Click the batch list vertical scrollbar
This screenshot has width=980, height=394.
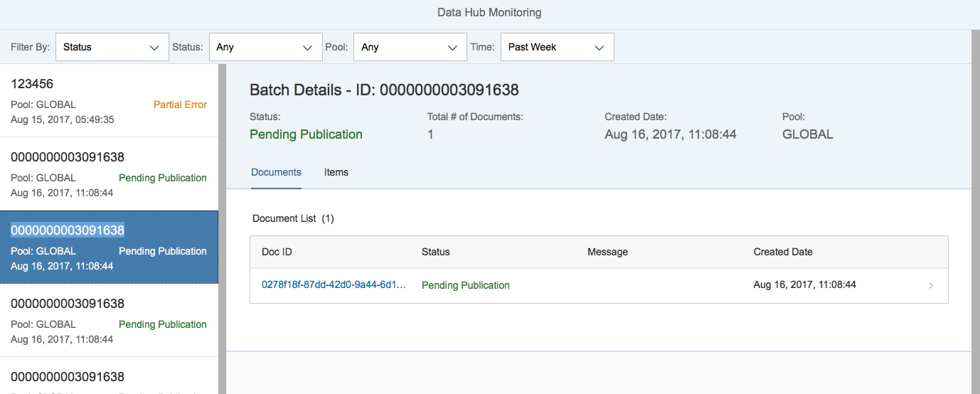(222, 229)
